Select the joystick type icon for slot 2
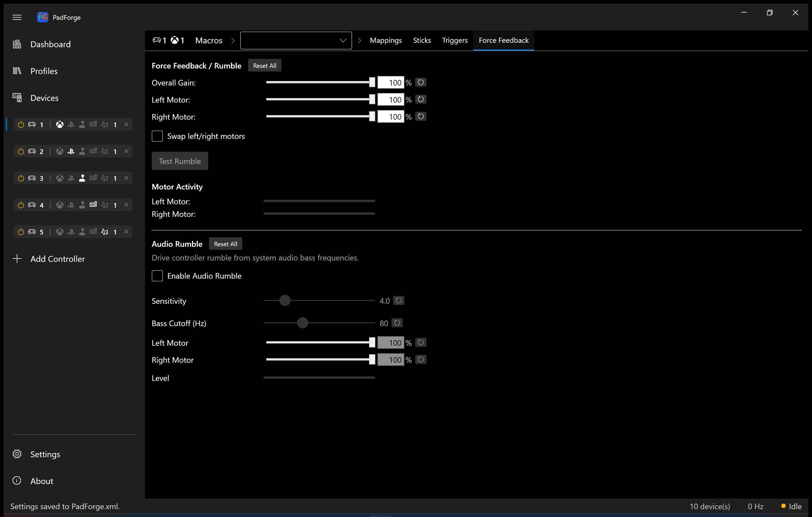This screenshot has width=812, height=517. [x=82, y=151]
